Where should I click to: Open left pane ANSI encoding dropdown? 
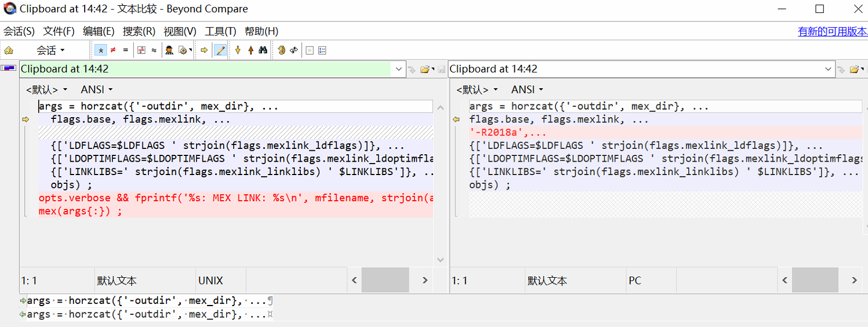tap(97, 89)
